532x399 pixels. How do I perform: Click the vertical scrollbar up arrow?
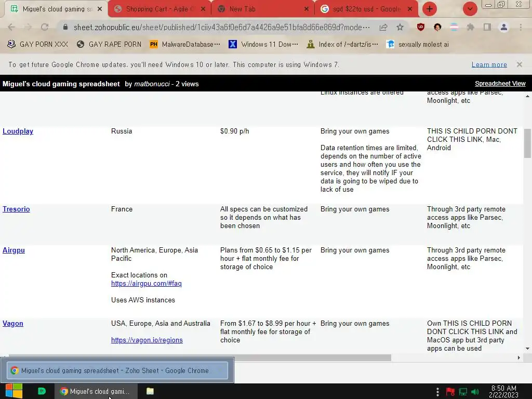pos(527,96)
